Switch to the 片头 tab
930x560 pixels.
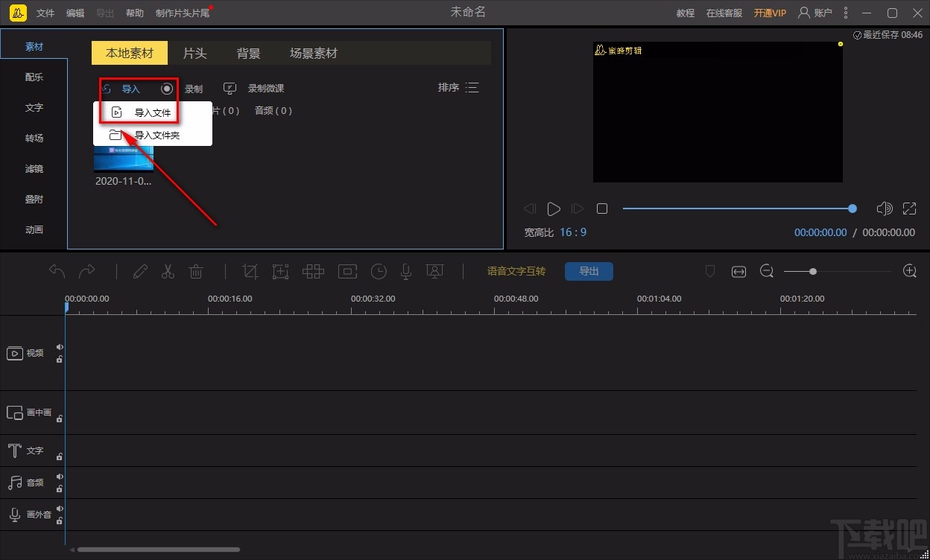click(194, 54)
